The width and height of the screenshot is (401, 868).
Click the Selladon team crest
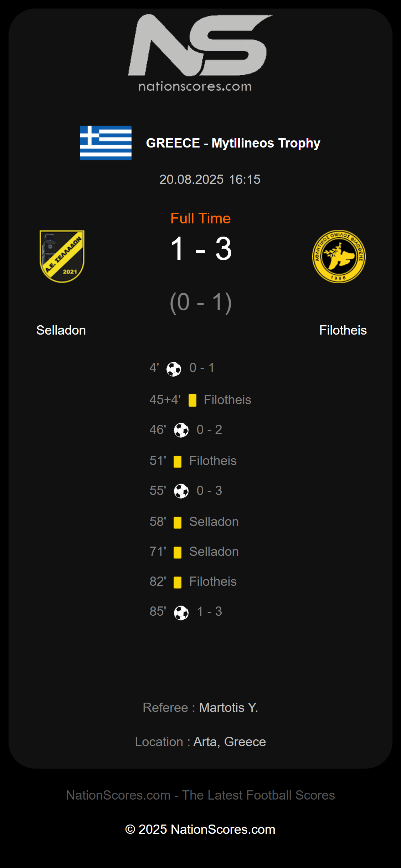(x=62, y=256)
